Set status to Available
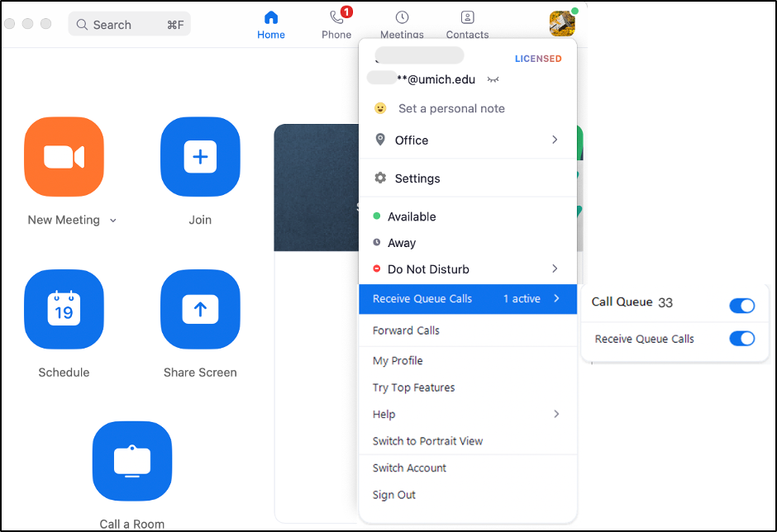This screenshot has width=777, height=532. [411, 216]
